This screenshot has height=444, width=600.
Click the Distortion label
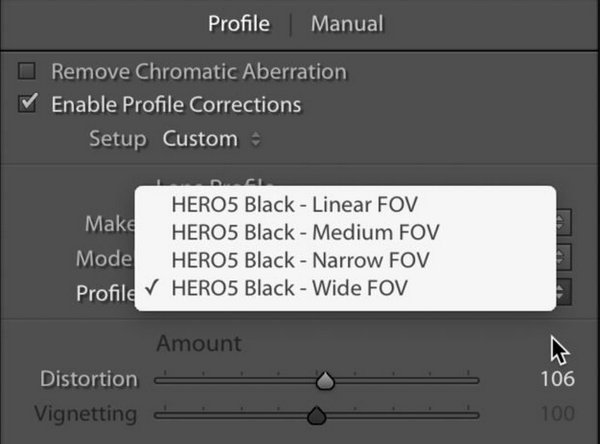(x=89, y=379)
